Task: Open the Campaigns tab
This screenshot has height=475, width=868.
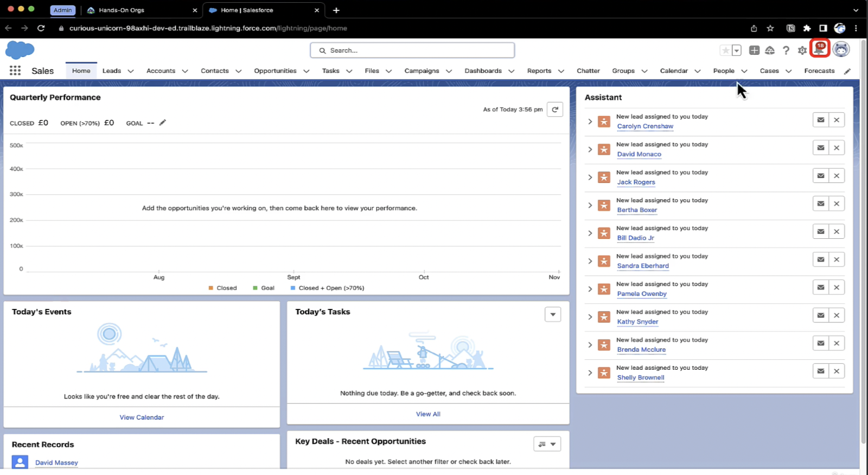Action: pyautogui.click(x=422, y=71)
